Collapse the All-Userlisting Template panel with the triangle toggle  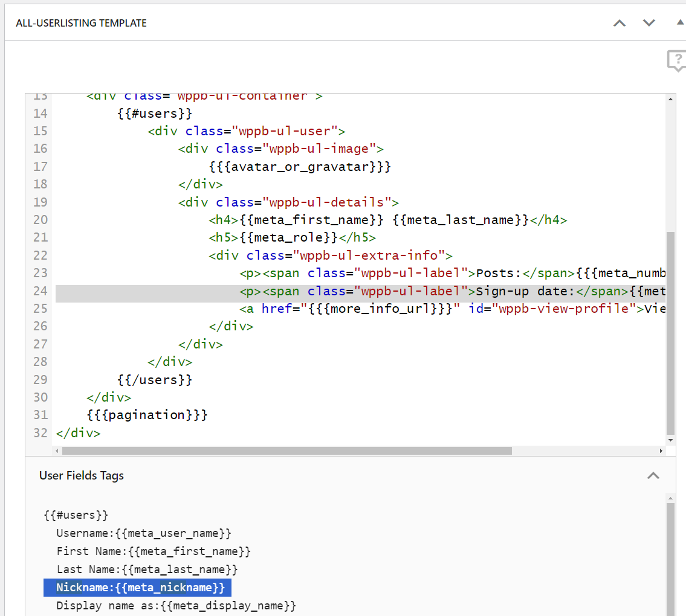[681, 22]
